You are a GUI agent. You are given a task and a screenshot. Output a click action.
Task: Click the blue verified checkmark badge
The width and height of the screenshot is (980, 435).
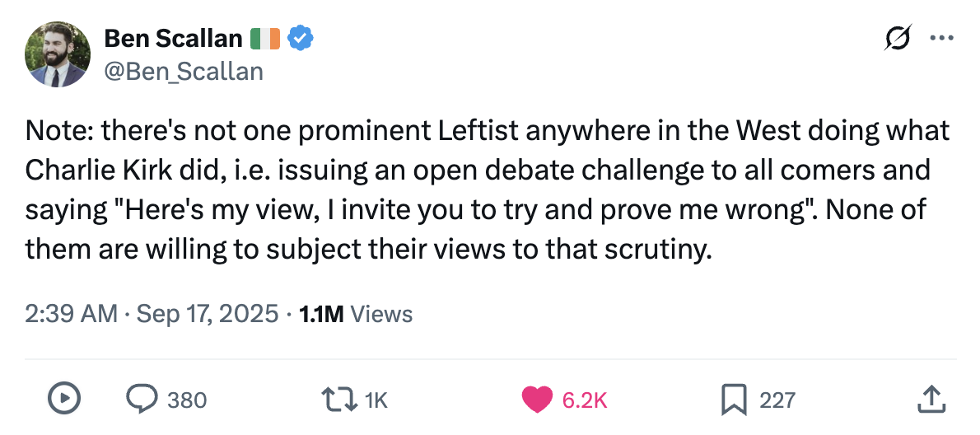(x=297, y=38)
